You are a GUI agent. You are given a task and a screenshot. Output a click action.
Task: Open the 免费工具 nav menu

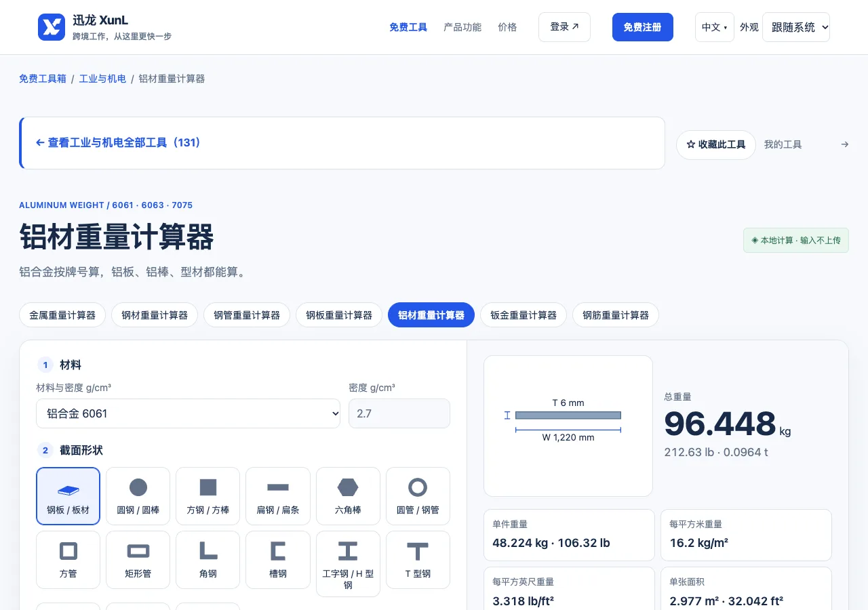[x=408, y=27]
